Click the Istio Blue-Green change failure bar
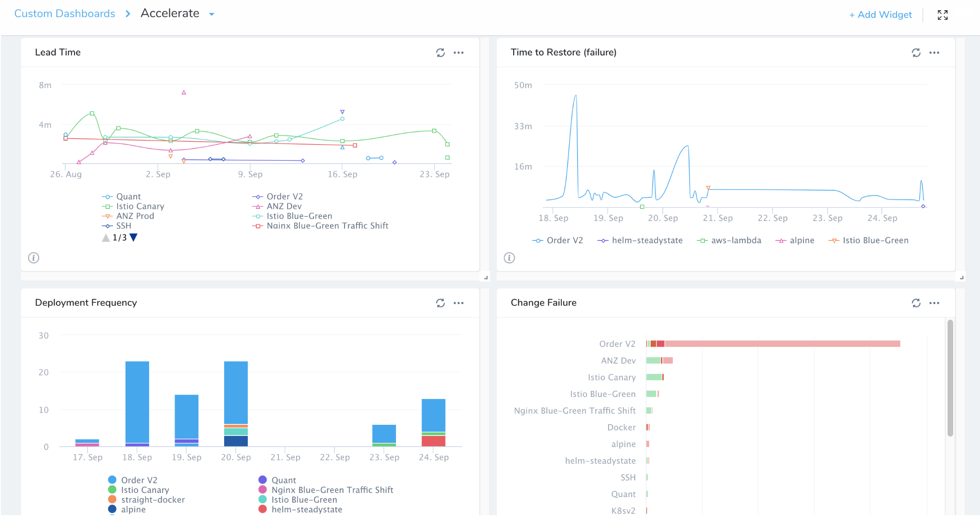 click(x=653, y=394)
